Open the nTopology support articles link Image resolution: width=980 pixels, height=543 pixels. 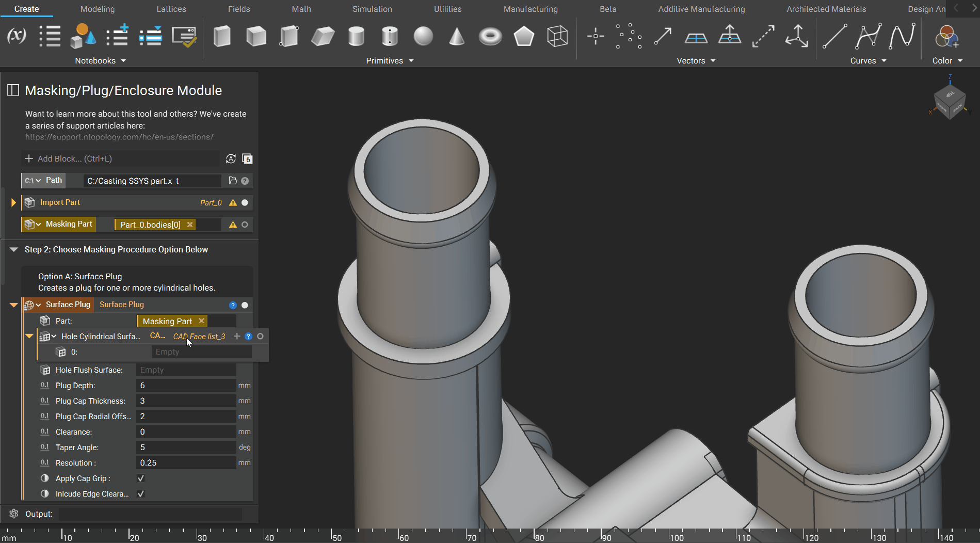tap(119, 137)
